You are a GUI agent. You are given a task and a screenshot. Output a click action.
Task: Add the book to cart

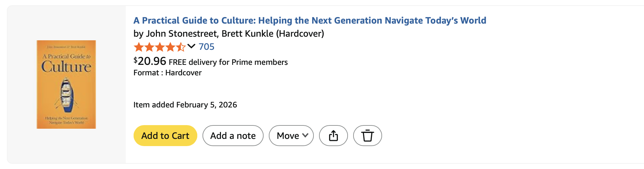pos(165,136)
